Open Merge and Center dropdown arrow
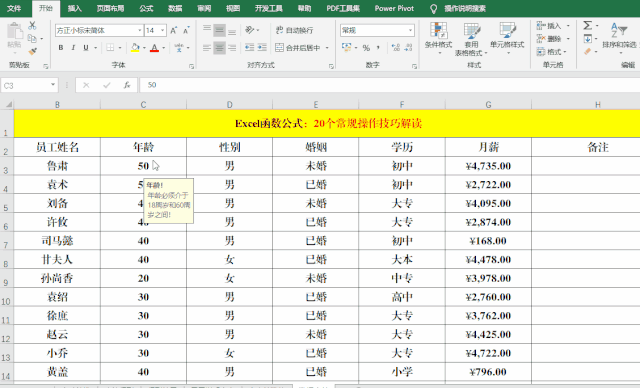Screen dimensions: 640x388 point(327,48)
